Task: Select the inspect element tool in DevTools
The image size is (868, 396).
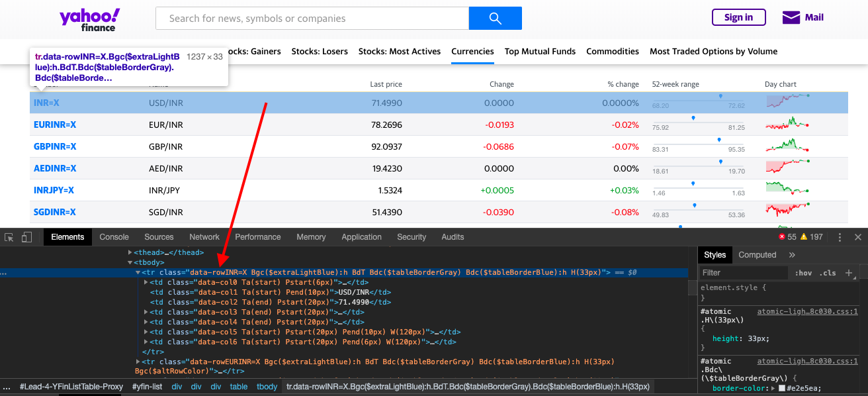Action: tap(8, 236)
